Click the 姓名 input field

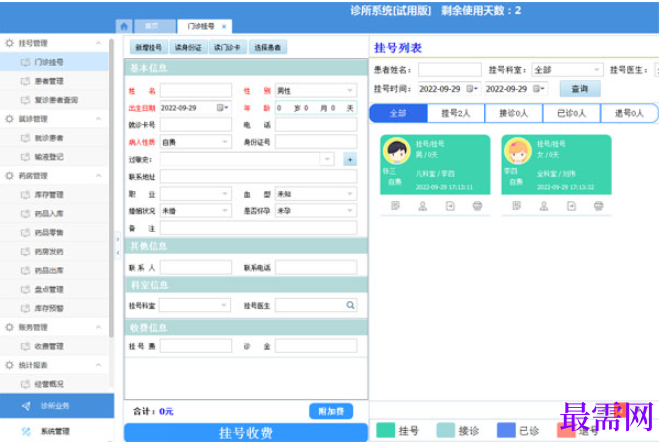[x=196, y=90]
